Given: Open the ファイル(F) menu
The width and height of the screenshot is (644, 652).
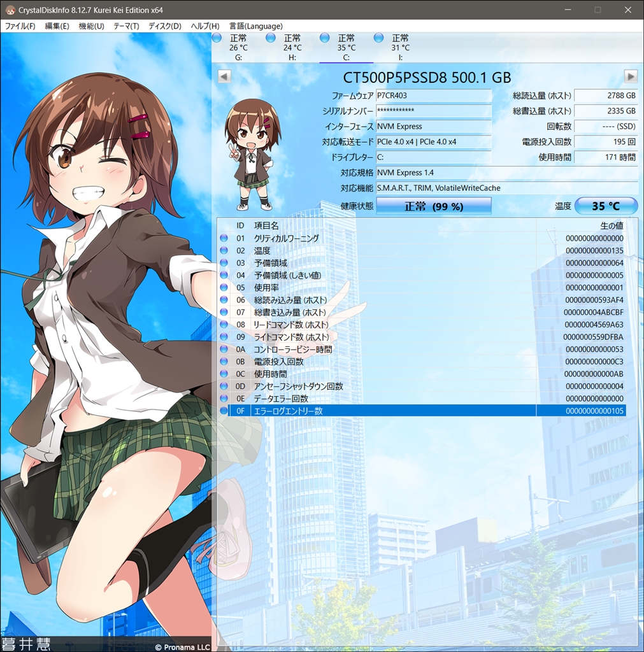Looking at the screenshot, I should (x=20, y=25).
